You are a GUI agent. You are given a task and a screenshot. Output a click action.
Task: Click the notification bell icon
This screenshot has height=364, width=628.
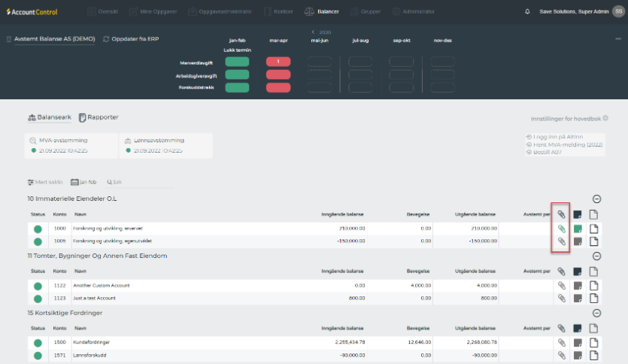(526, 11)
